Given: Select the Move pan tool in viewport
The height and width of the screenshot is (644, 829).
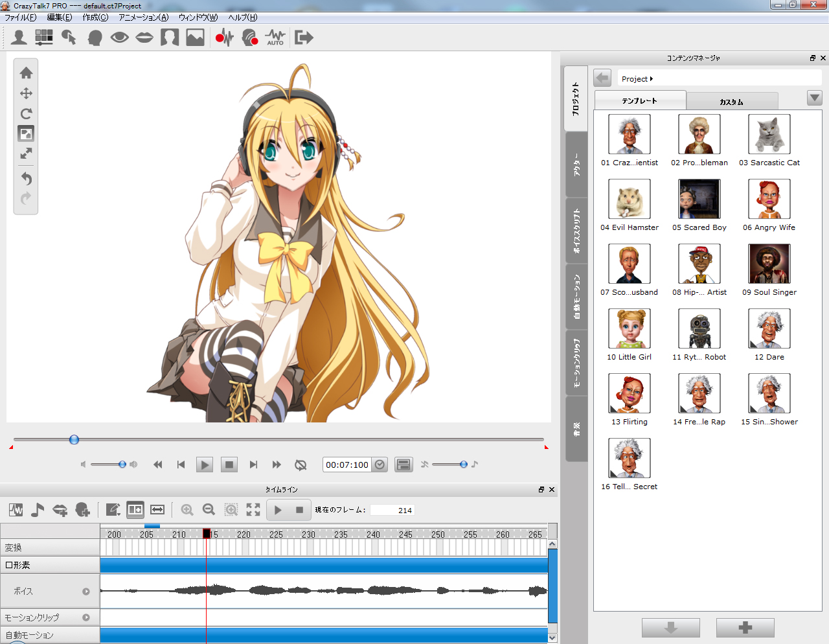Looking at the screenshot, I should coord(26,93).
